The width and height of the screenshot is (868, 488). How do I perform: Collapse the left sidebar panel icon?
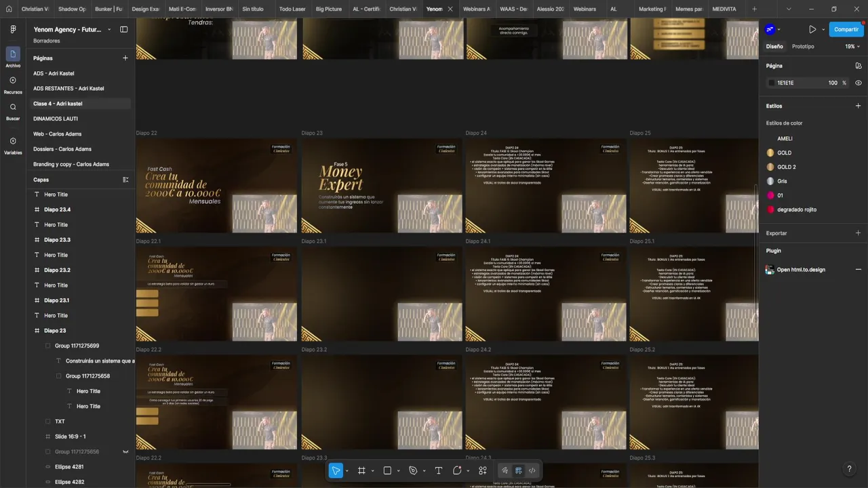123,29
